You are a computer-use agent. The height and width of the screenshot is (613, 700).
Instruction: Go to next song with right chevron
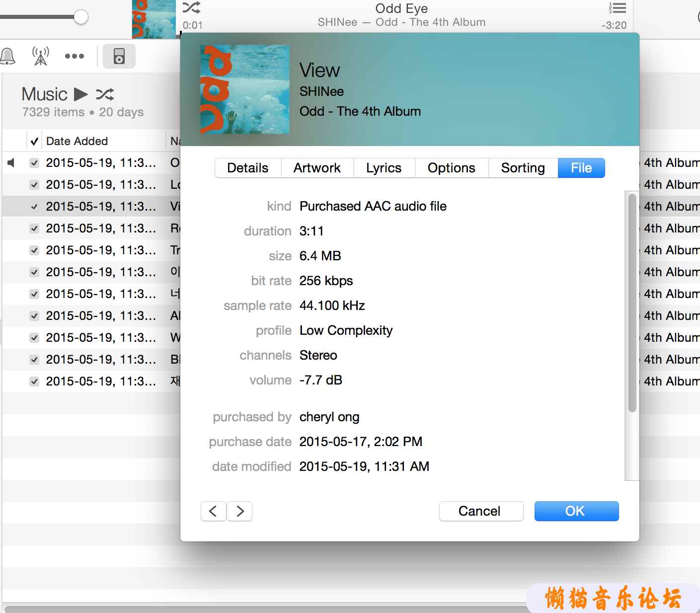click(x=239, y=511)
